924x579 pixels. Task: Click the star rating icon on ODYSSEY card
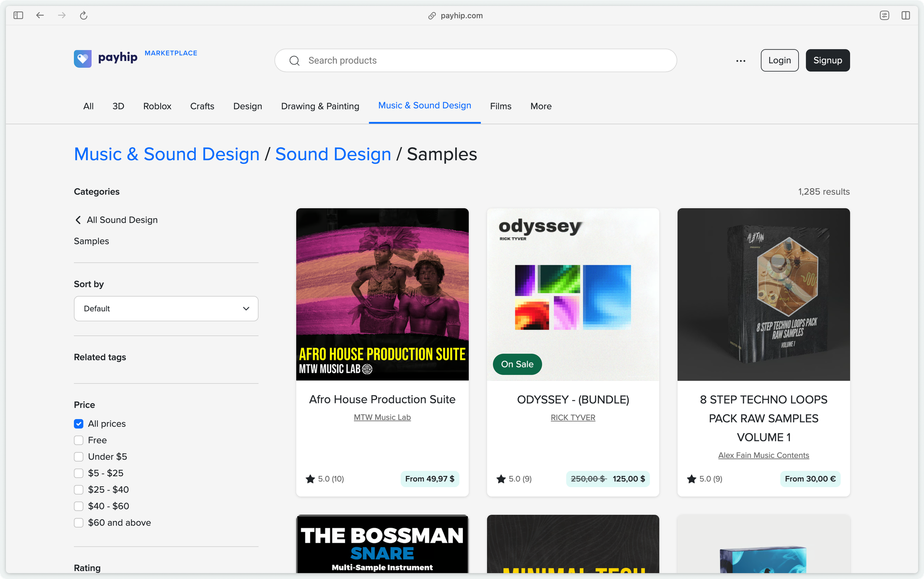point(501,479)
